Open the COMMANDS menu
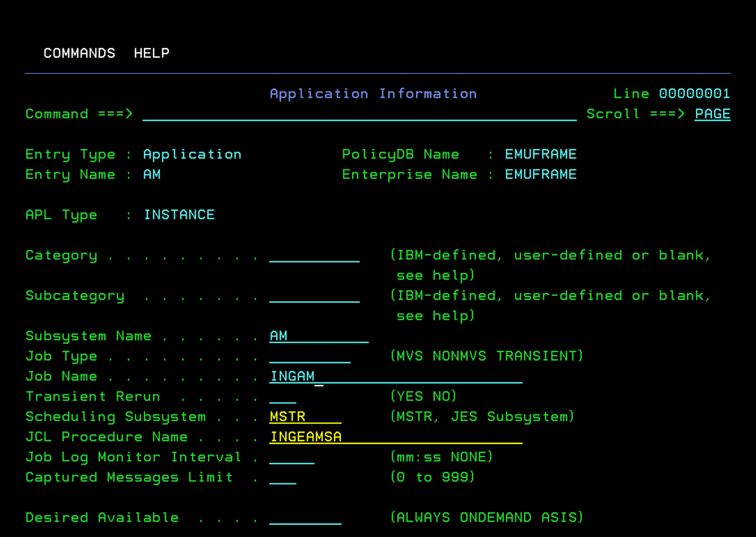The width and height of the screenshot is (756, 537). click(x=79, y=53)
